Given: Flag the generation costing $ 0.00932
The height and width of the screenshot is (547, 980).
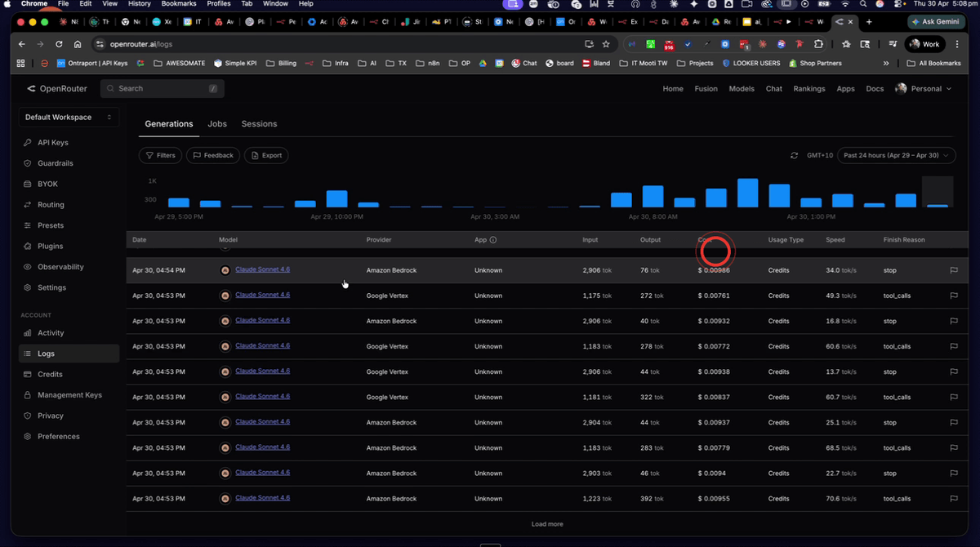Looking at the screenshot, I should [x=953, y=321].
